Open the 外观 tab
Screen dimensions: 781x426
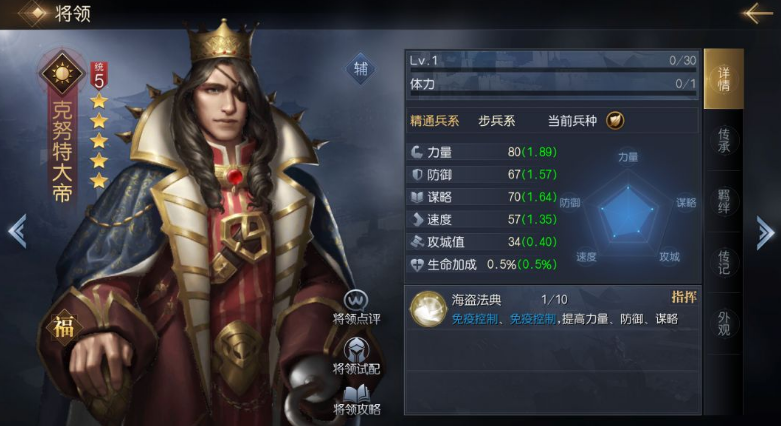[723, 323]
